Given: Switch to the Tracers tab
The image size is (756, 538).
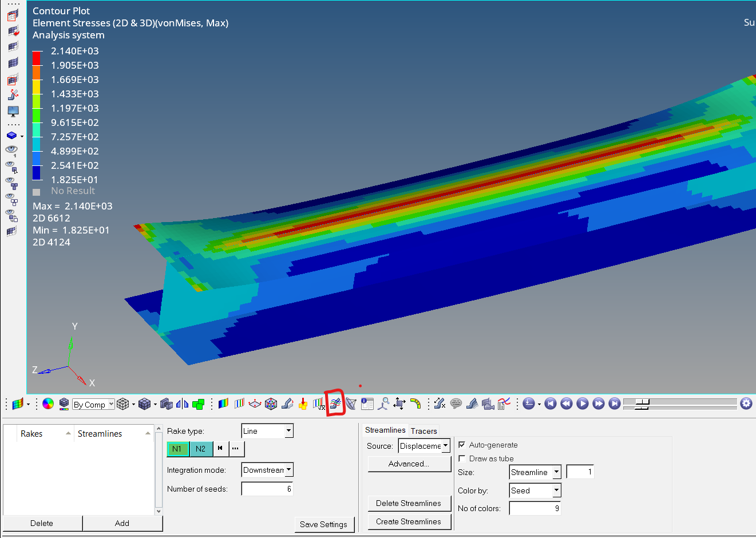Looking at the screenshot, I should (x=423, y=431).
